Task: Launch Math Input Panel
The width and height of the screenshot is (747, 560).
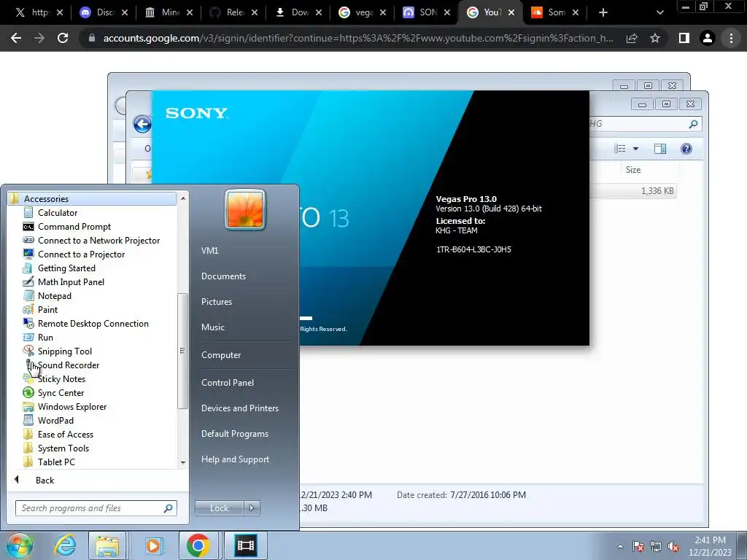Action: click(71, 282)
